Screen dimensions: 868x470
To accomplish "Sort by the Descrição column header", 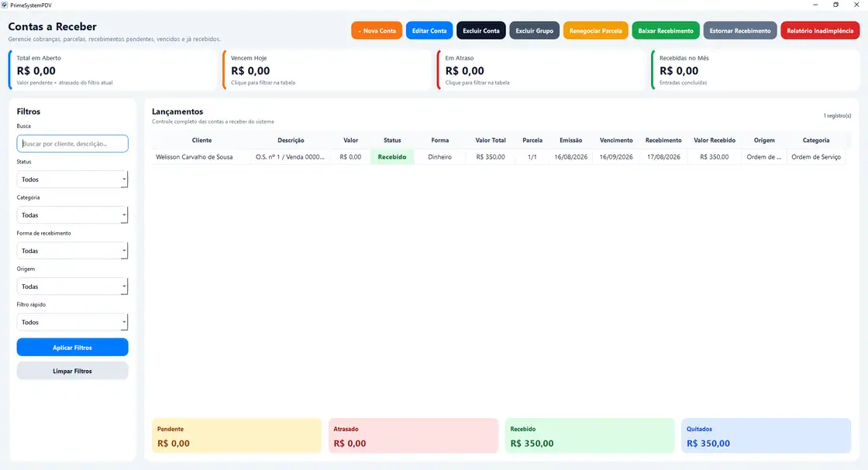I will pyautogui.click(x=291, y=140).
